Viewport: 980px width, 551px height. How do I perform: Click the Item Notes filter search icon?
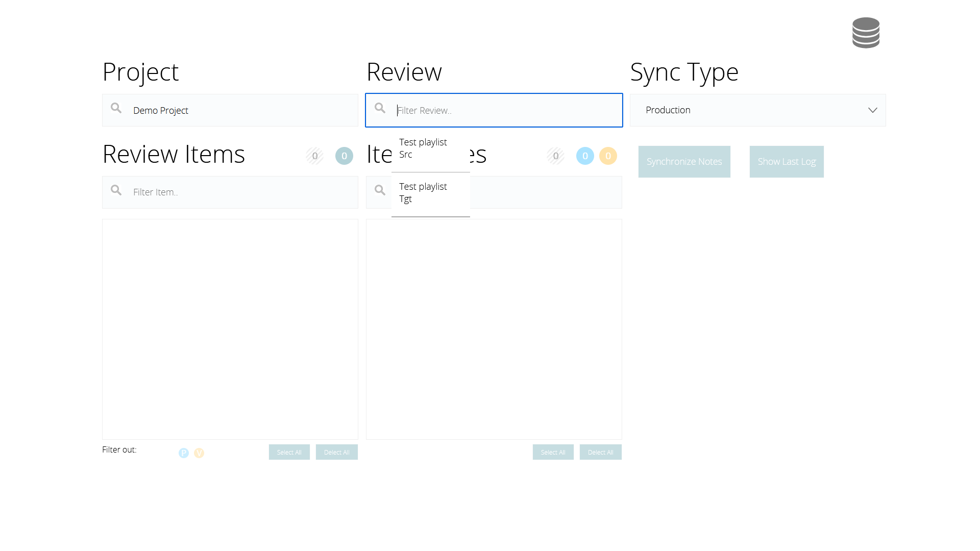point(380,190)
